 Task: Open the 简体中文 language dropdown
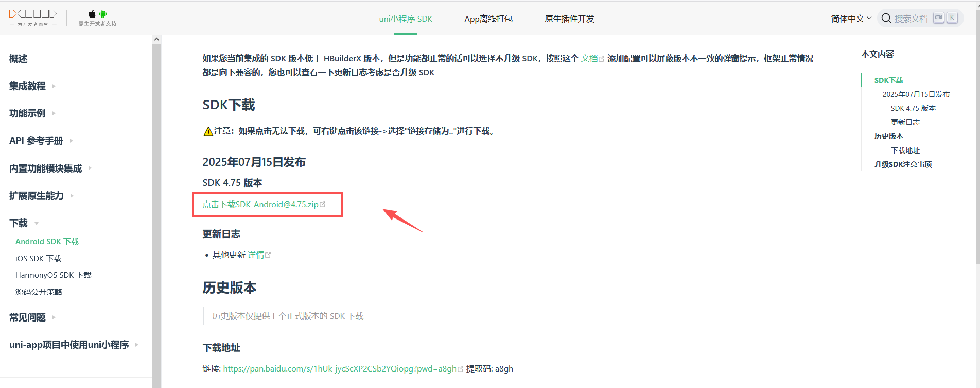coord(851,19)
